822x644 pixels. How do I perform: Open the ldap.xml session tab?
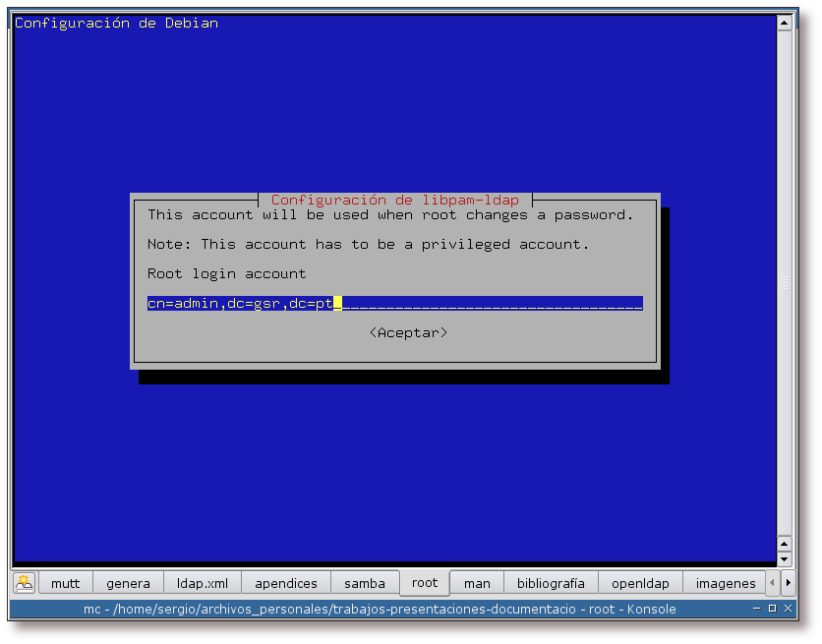(x=202, y=583)
